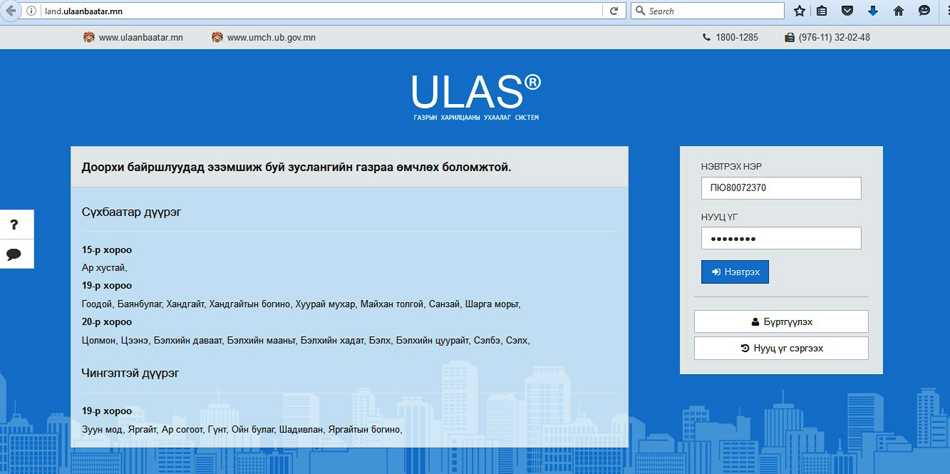Click the question mark help tab
The image size is (950, 474).
click(x=15, y=225)
